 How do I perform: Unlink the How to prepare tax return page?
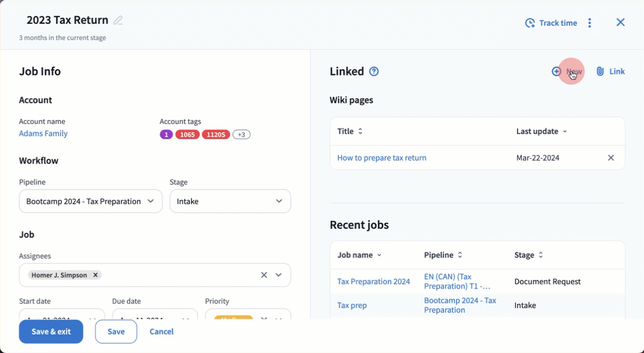pyautogui.click(x=611, y=158)
